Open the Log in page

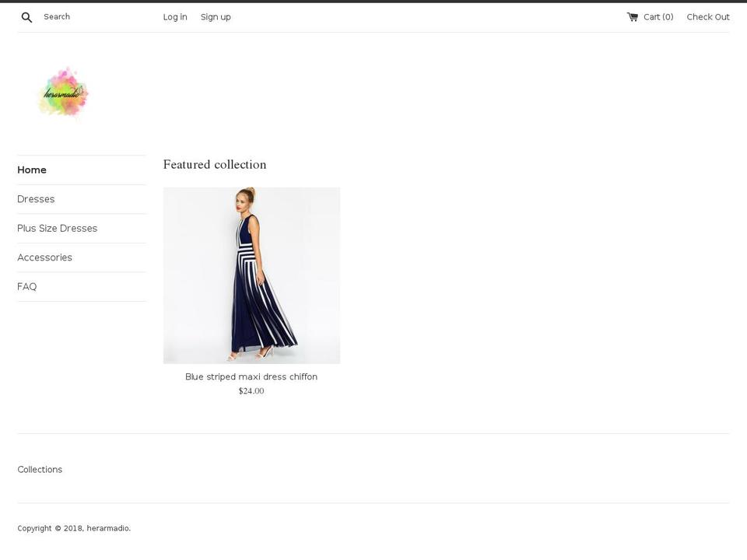coord(175,17)
